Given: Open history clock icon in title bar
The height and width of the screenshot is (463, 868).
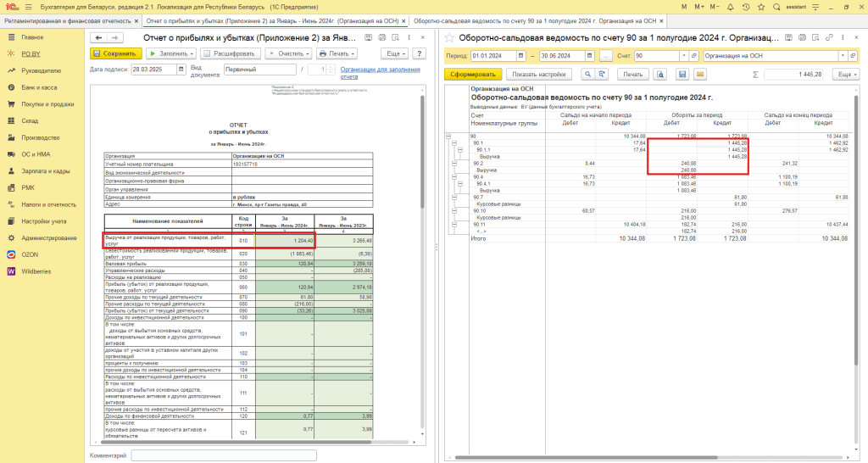Looking at the screenshot, I should [x=746, y=7].
